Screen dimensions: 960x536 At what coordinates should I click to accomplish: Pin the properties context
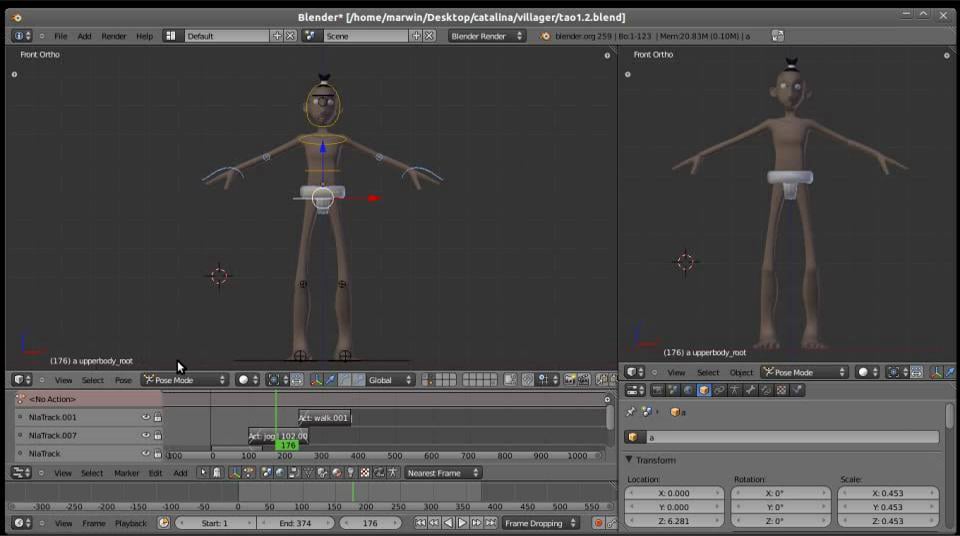631,412
